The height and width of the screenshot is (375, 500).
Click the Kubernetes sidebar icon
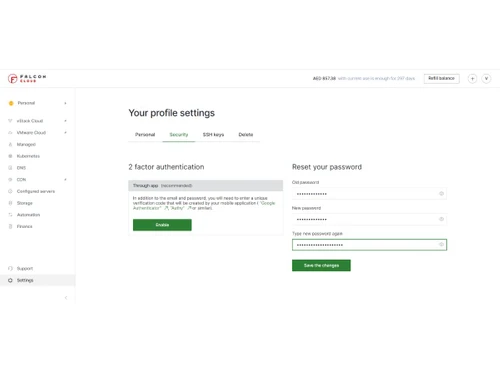[x=10, y=156]
